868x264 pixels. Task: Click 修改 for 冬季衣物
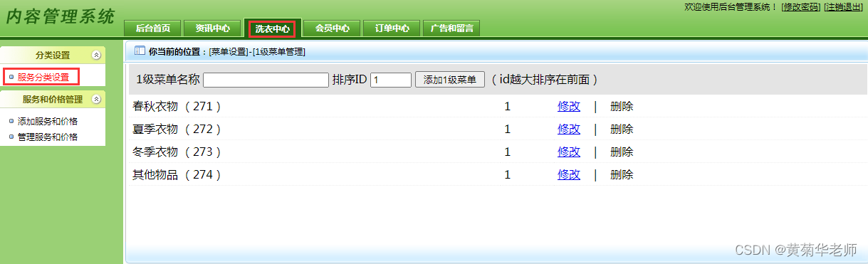pos(569,152)
